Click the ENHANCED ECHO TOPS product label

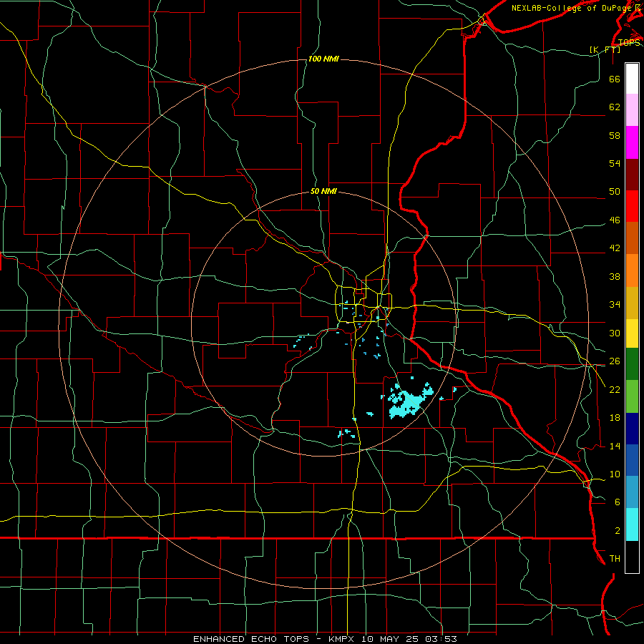[x=251, y=639]
